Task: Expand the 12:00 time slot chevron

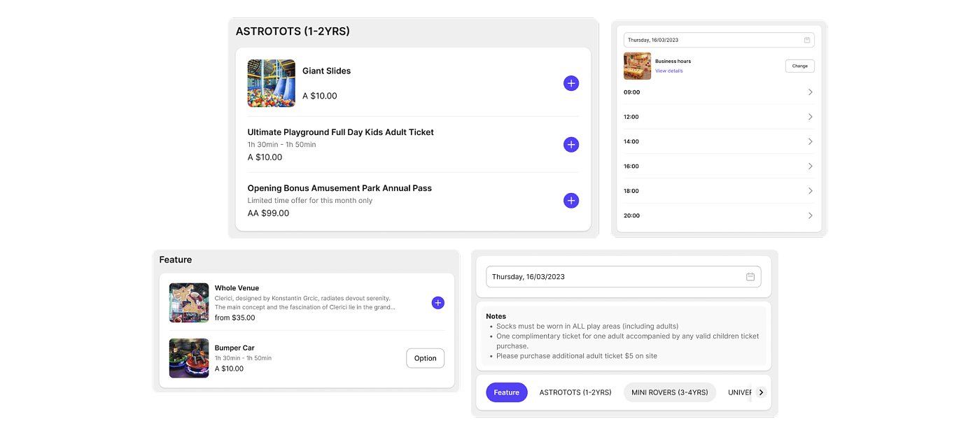Action: (x=810, y=117)
